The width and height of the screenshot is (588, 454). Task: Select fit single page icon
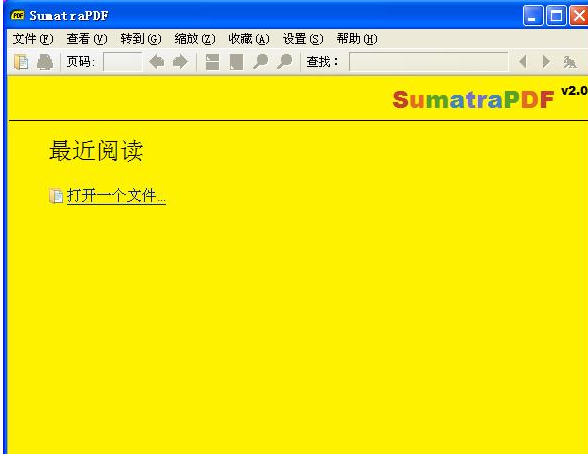pyautogui.click(x=236, y=62)
